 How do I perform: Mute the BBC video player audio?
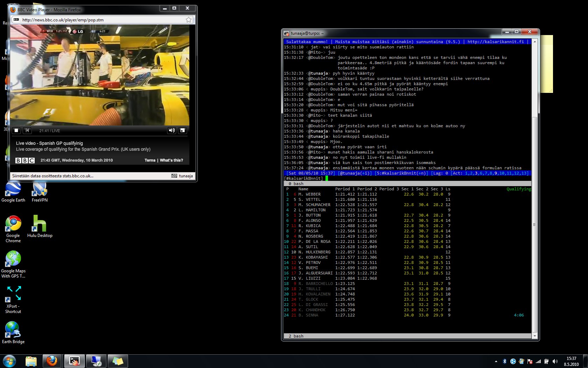click(x=171, y=130)
